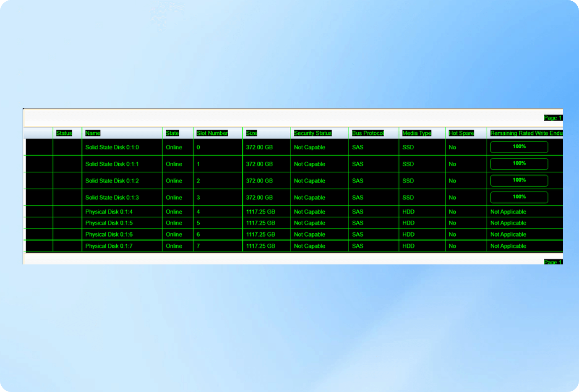The width and height of the screenshot is (579, 392).
Task: Click Online state of Physical Disk 0:1:7
Action: pos(174,246)
